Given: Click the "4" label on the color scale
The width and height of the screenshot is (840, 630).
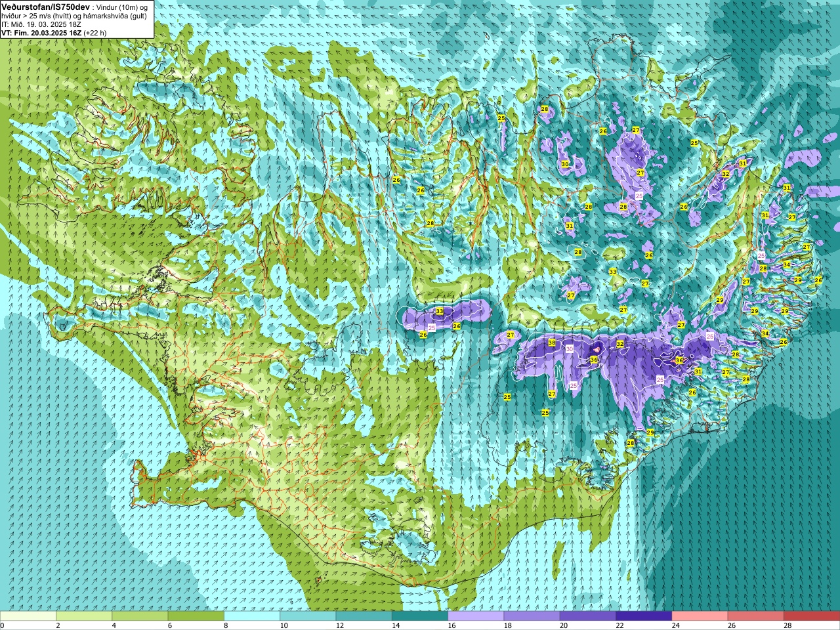Looking at the screenshot, I should click(114, 625).
